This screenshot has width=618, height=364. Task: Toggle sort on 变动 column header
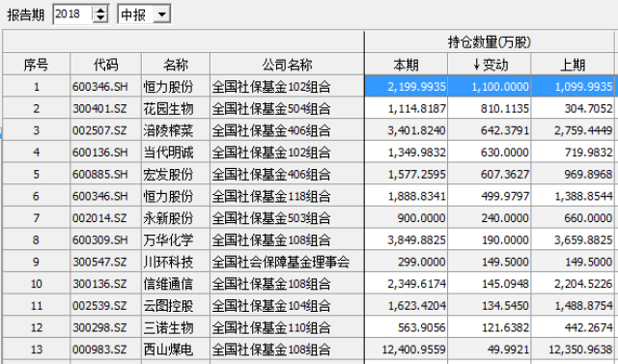490,65
